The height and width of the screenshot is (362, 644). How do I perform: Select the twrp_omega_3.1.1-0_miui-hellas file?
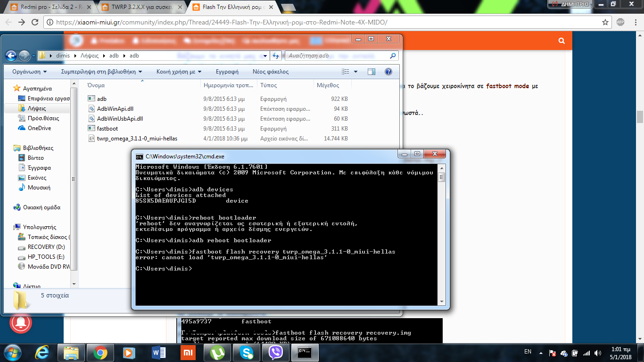[x=137, y=139]
